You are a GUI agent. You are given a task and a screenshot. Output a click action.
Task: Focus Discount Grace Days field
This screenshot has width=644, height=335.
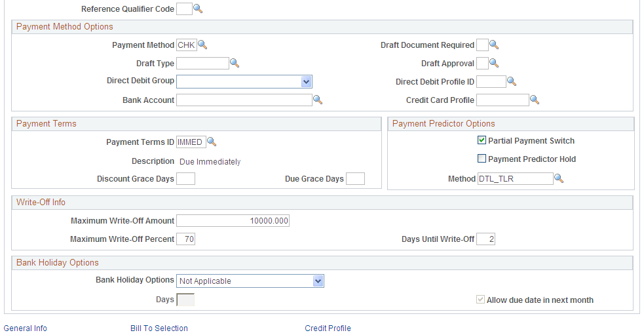[x=185, y=178]
